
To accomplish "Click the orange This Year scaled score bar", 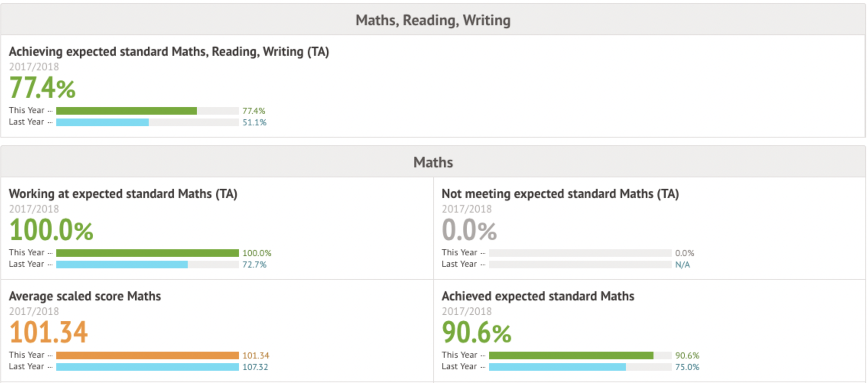I will point(147,355).
